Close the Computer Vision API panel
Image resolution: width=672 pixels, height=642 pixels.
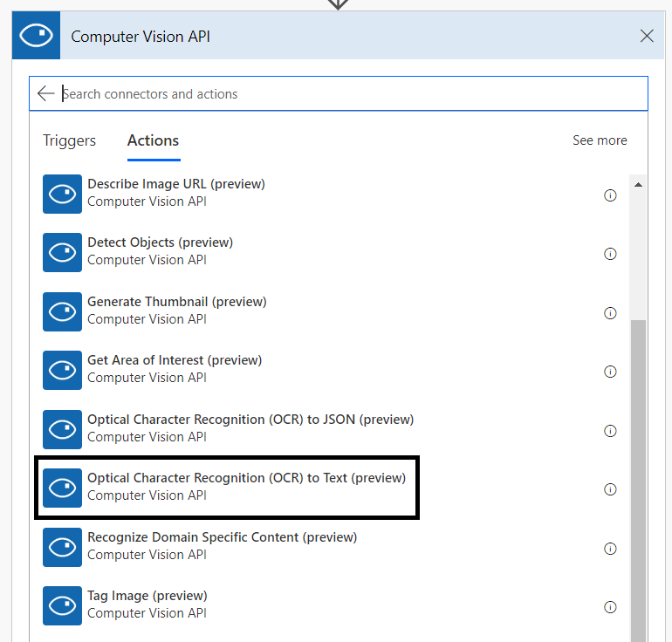(x=647, y=36)
